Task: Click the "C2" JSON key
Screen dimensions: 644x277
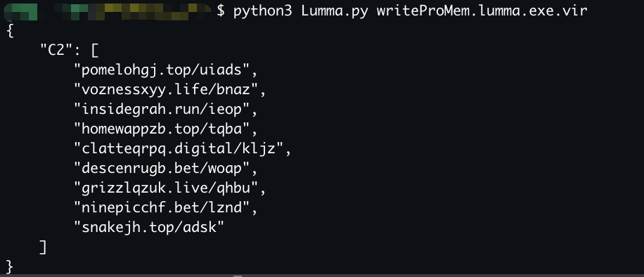Action: pos(57,51)
